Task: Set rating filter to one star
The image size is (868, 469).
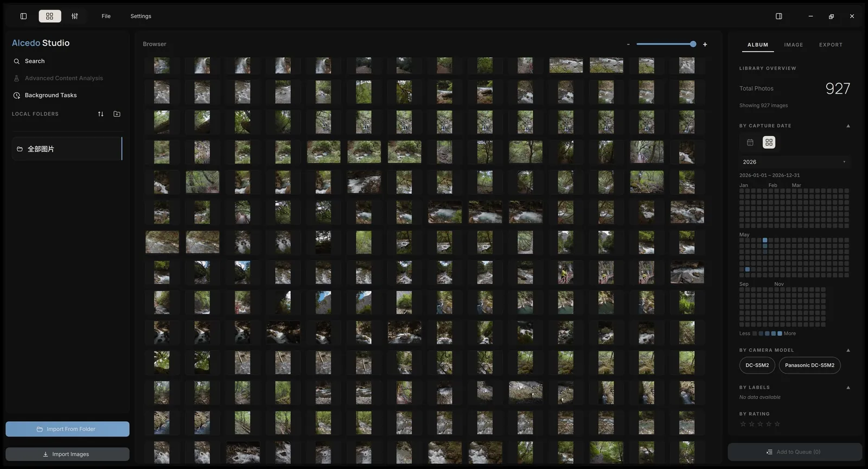Action: coord(743,424)
